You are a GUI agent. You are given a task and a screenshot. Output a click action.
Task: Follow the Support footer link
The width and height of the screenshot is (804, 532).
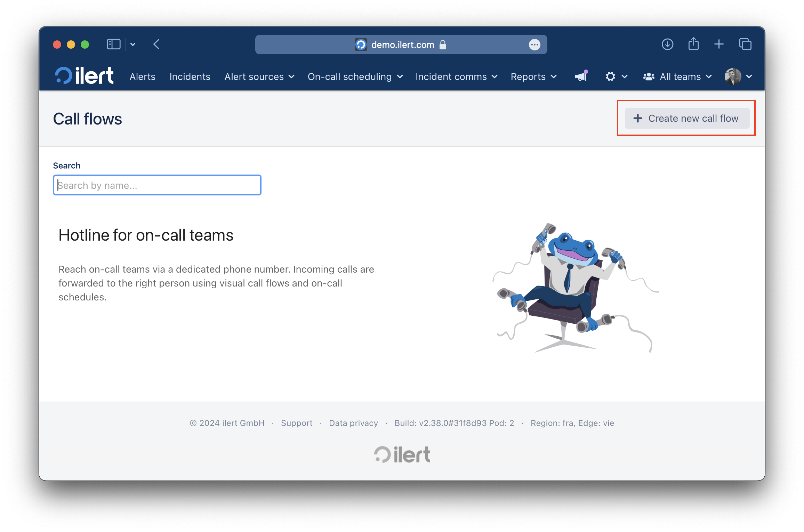297,423
